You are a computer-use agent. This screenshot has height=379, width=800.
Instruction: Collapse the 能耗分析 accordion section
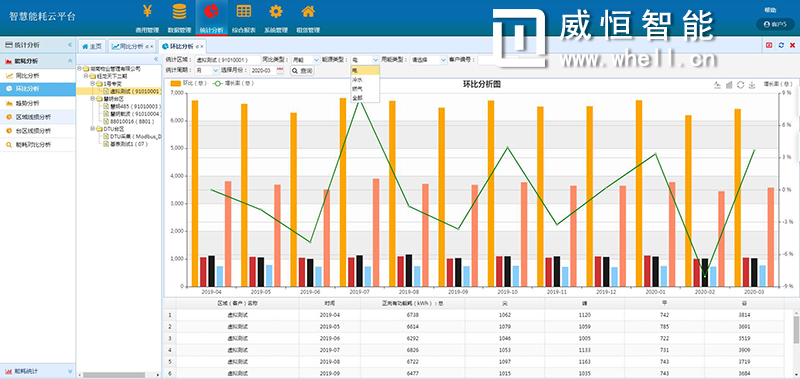coord(70,61)
